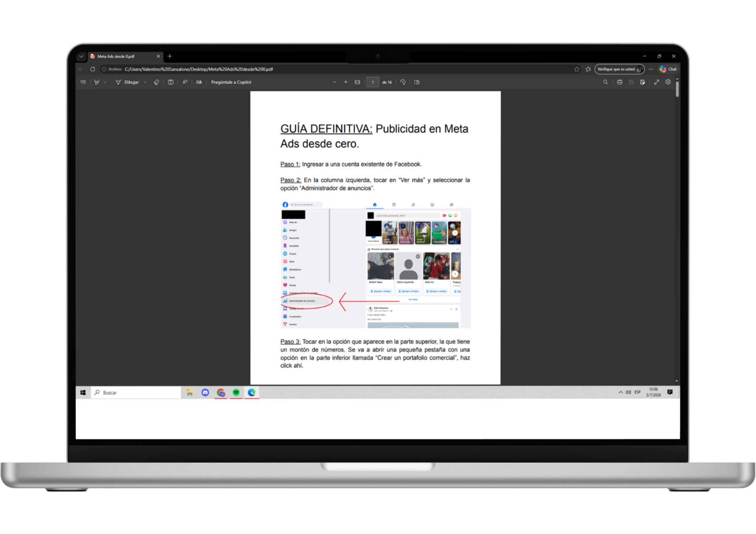Screen dimensions: 756x534
Task: Open the Copilot Chat button
Action: point(668,69)
